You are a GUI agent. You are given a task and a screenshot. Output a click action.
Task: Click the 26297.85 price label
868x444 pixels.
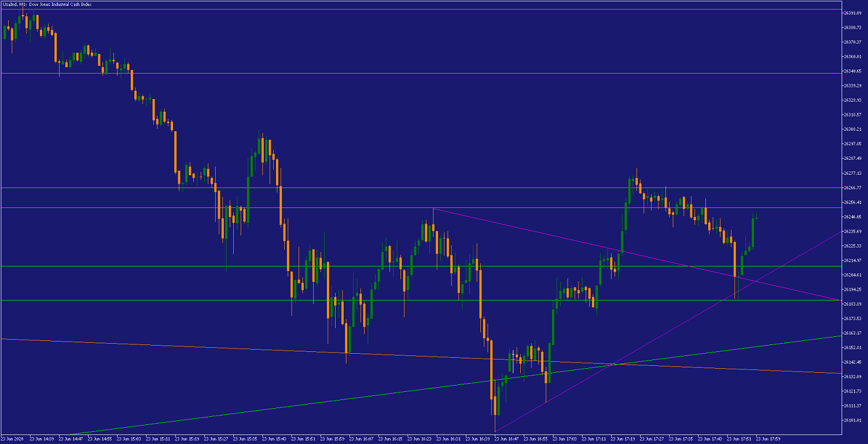(852, 144)
